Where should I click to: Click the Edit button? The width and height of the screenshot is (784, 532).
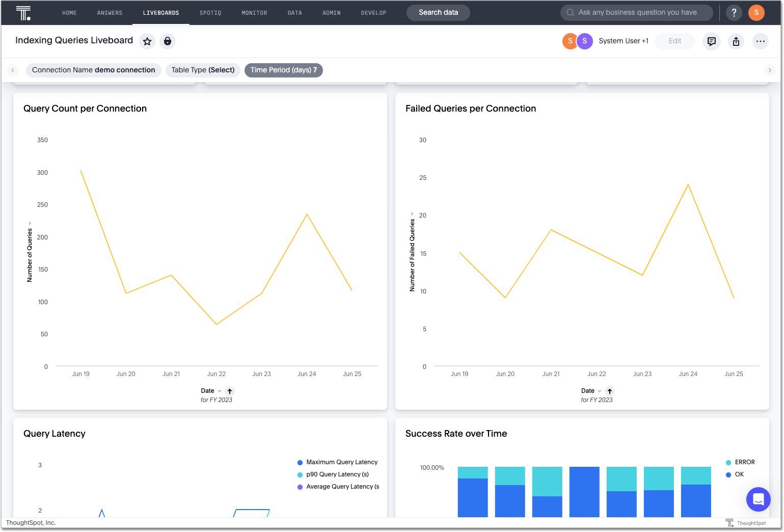(x=674, y=41)
